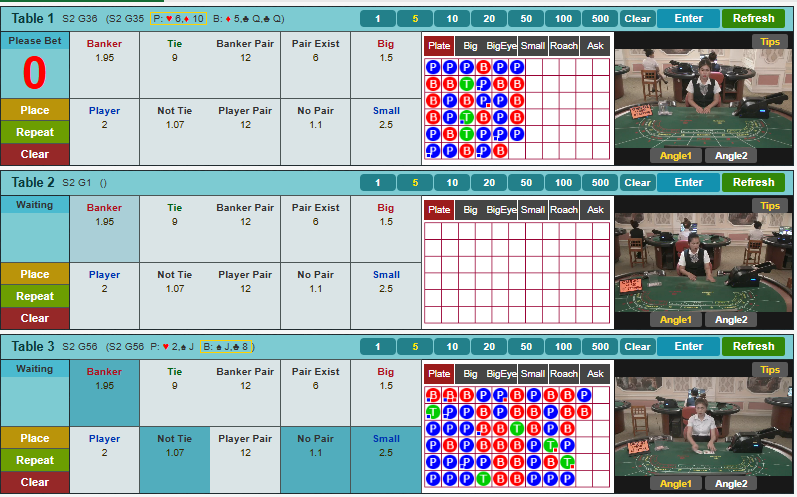Image resolution: width=797 pixels, height=497 pixels.
Task: Choose the 5 chip for Table 2
Action: click(415, 182)
